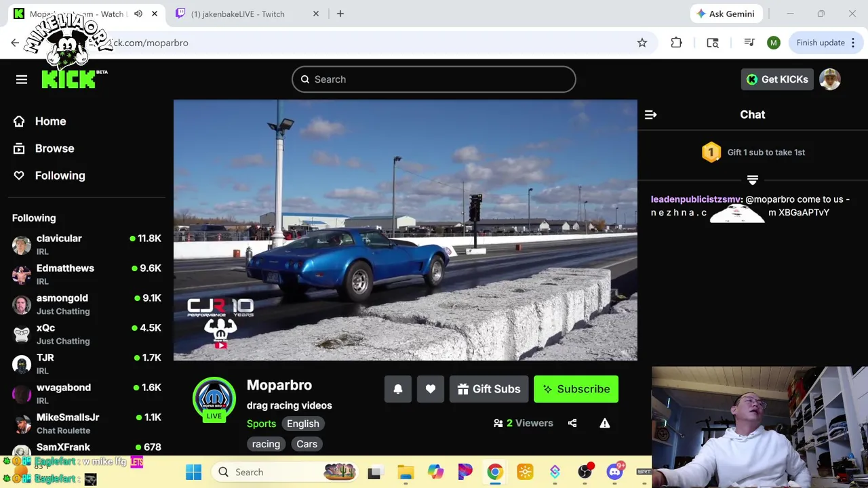Close the Kick Moparbro browser tab
The width and height of the screenshot is (868, 488).
tap(155, 14)
